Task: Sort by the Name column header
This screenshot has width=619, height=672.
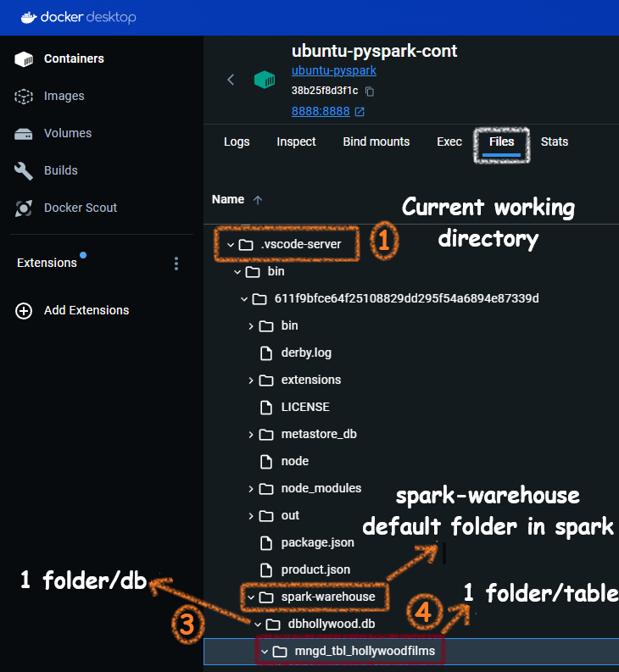Action: pos(228,200)
